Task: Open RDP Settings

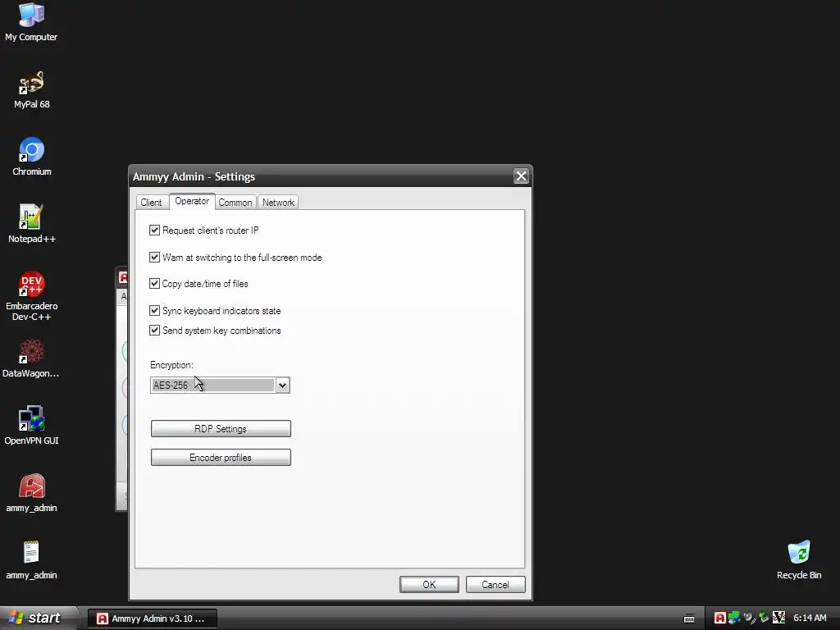Action: point(221,428)
